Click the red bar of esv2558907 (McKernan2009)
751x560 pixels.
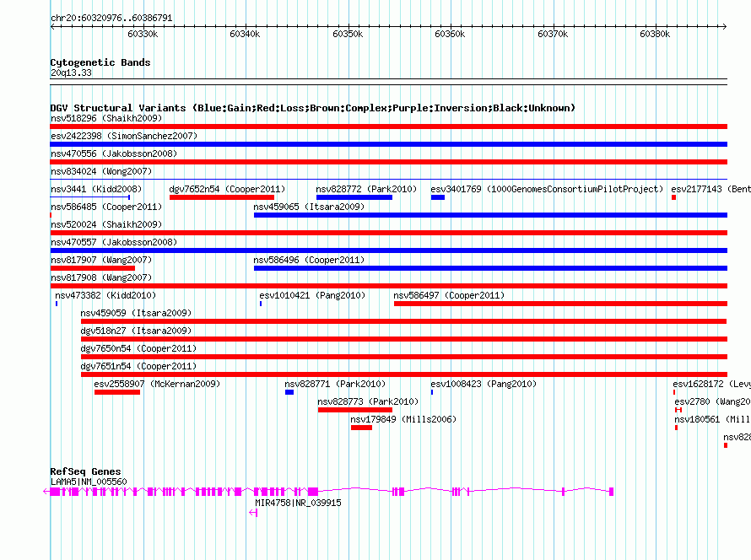coord(117,392)
